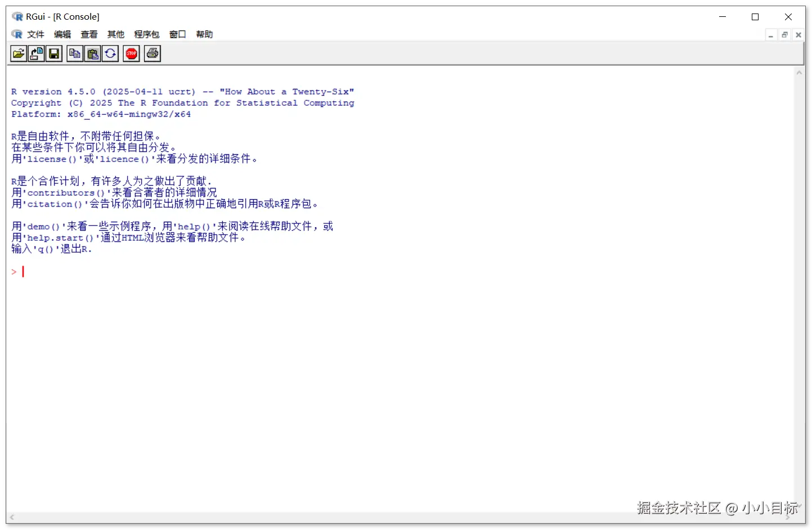Close the inner R Console child window
Image resolution: width=812 pixels, height=530 pixels.
click(798, 35)
